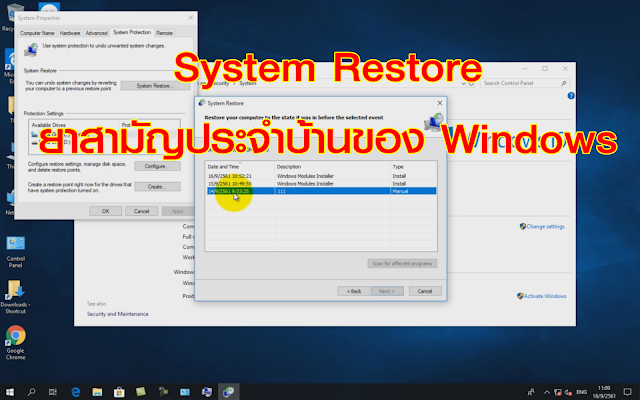Click the blue help icon in Control Panel window
The image size is (640, 400).
571,96
